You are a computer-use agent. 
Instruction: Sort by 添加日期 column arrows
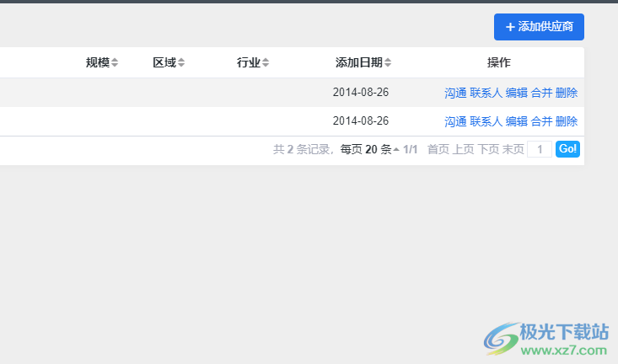click(x=388, y=62)
